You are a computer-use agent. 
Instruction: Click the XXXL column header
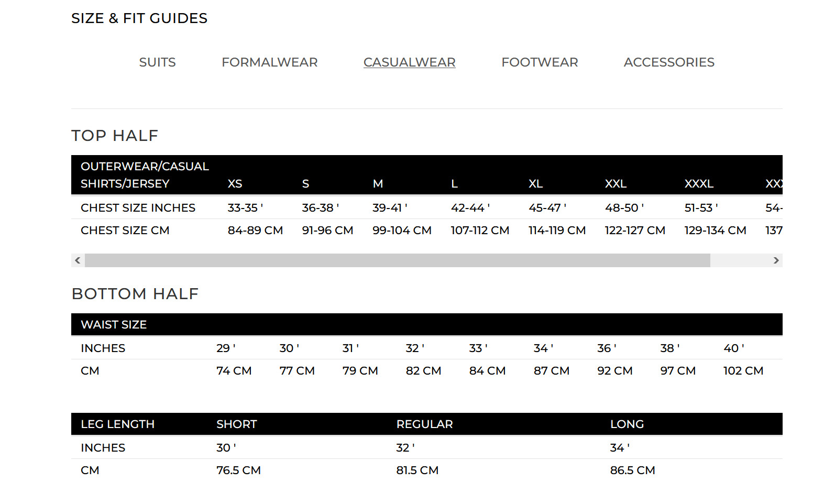click(699, 184)
